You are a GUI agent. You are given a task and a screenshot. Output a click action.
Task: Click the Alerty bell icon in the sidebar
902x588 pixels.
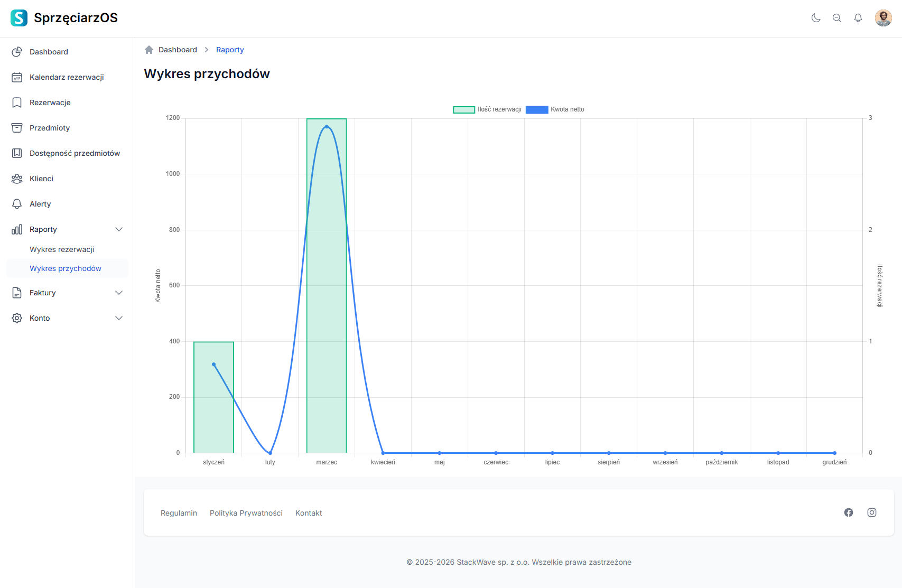coord(17,204)
